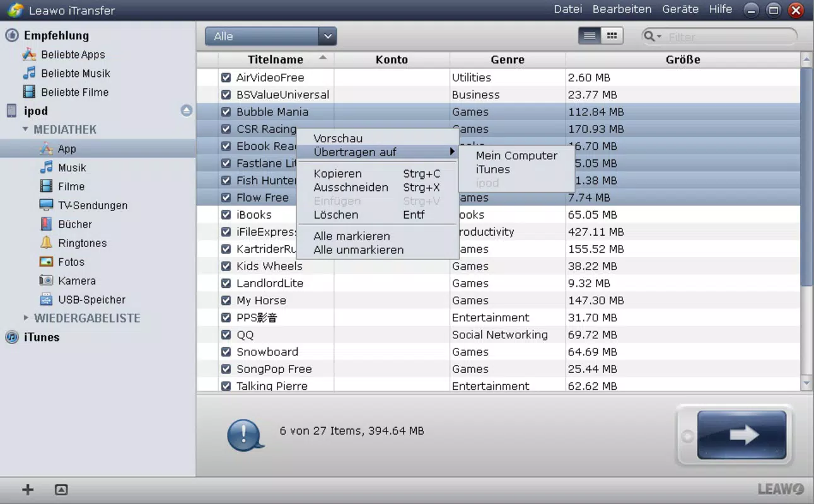Open the Kamera category

pyautogui.click(x=76, y=281)
